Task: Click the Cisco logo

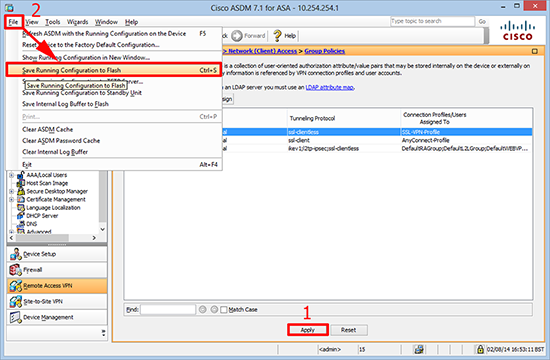Action: pos(518,31)
